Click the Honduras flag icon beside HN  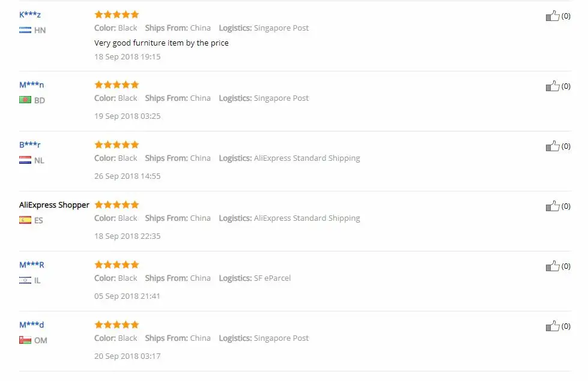(25, 30)
